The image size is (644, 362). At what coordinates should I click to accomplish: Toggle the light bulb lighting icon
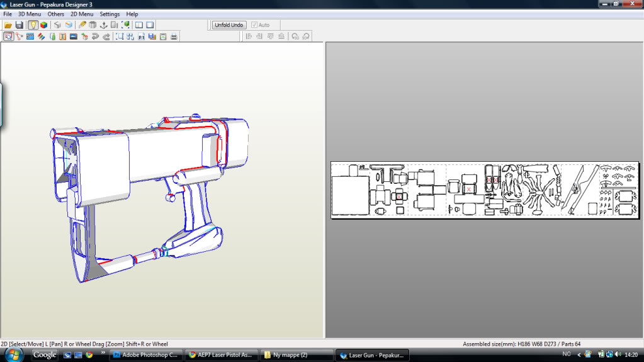(33, 25)
